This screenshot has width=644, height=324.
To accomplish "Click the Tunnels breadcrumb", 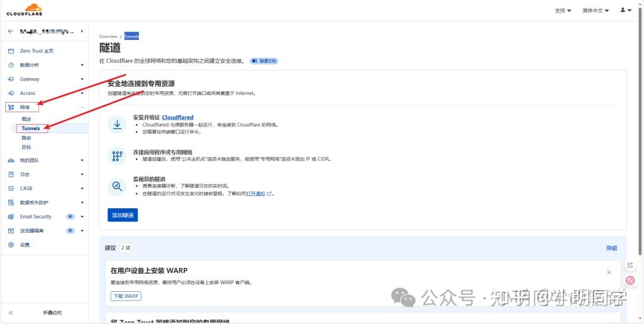I will (x=132, y=36).
